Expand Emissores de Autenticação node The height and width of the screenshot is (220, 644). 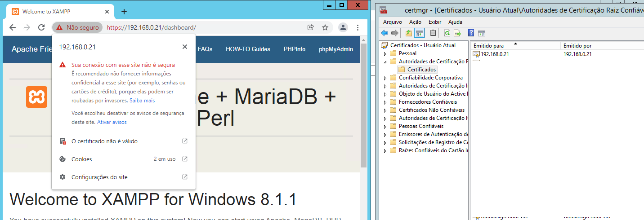(x=385, y=134)
